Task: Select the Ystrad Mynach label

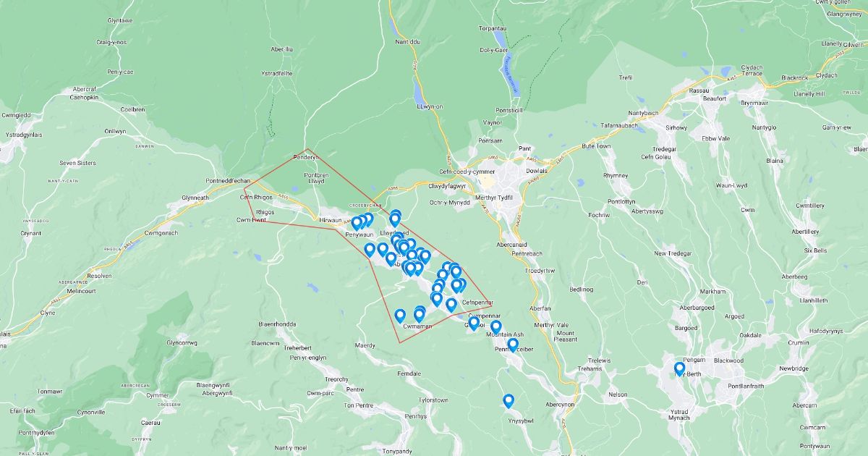Action: [679, 413]
